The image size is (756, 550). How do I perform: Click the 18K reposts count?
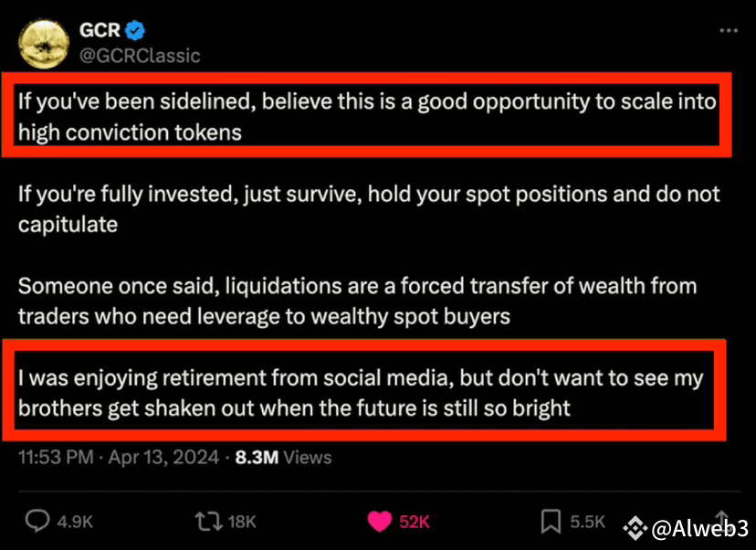(242, 522)
